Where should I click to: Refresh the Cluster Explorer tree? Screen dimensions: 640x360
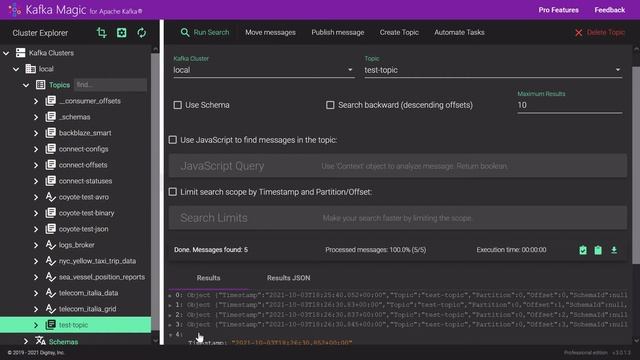click(142, 33)
